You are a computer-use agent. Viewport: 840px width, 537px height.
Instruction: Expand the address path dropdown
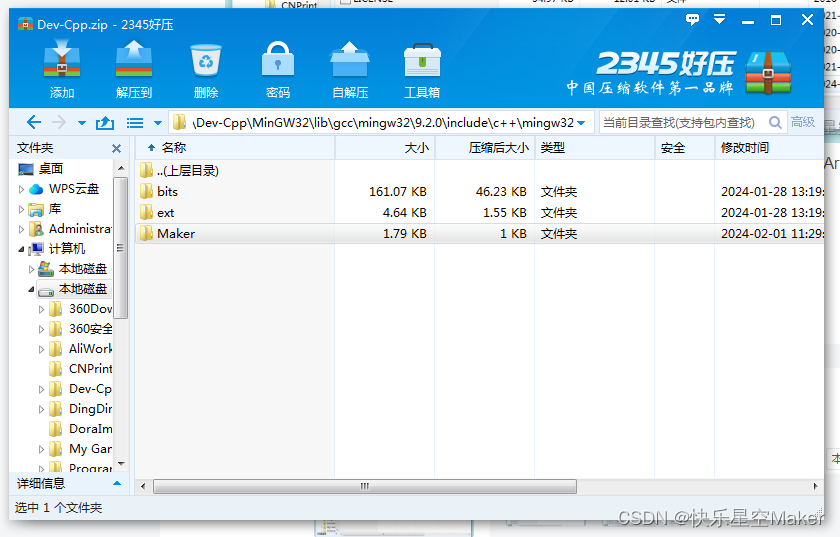[581, 123]
